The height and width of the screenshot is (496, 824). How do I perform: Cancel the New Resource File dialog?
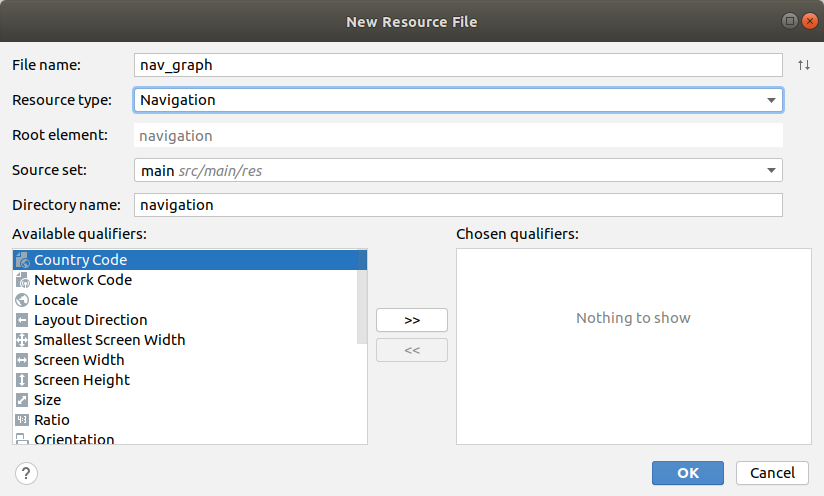click(772, 473)
